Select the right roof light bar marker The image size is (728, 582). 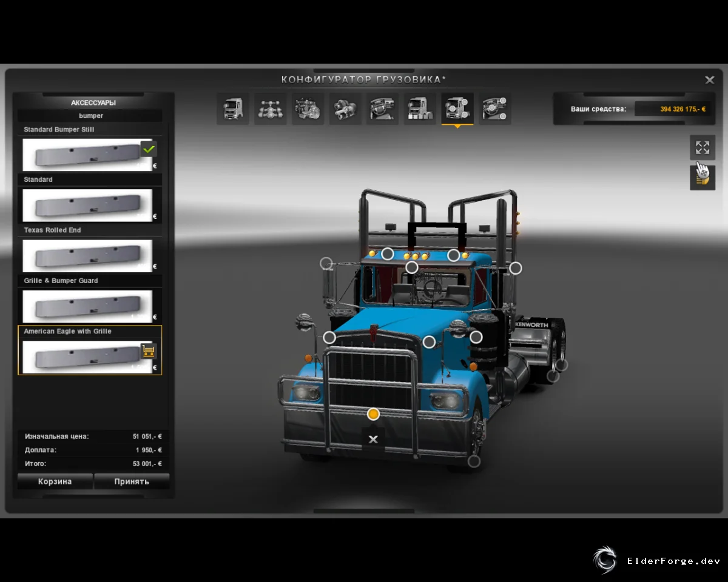coord(453,255)
